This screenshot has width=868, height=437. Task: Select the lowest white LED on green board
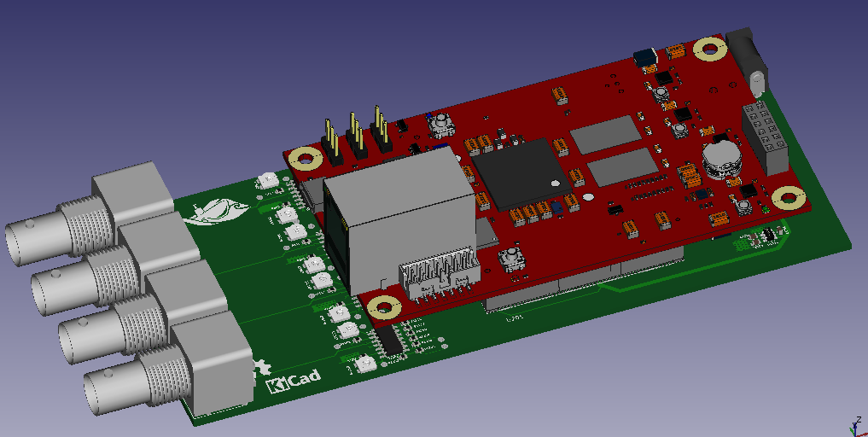364,364
